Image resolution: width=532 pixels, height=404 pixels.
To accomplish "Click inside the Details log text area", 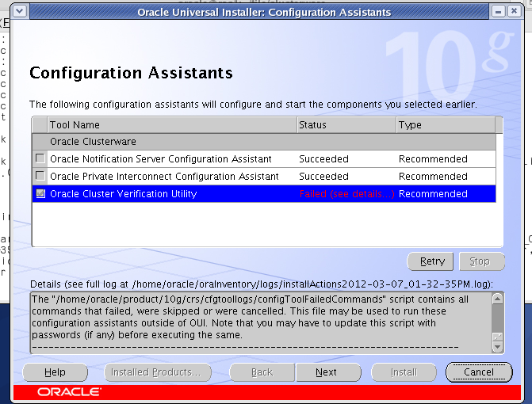I will tap(261, 322).
